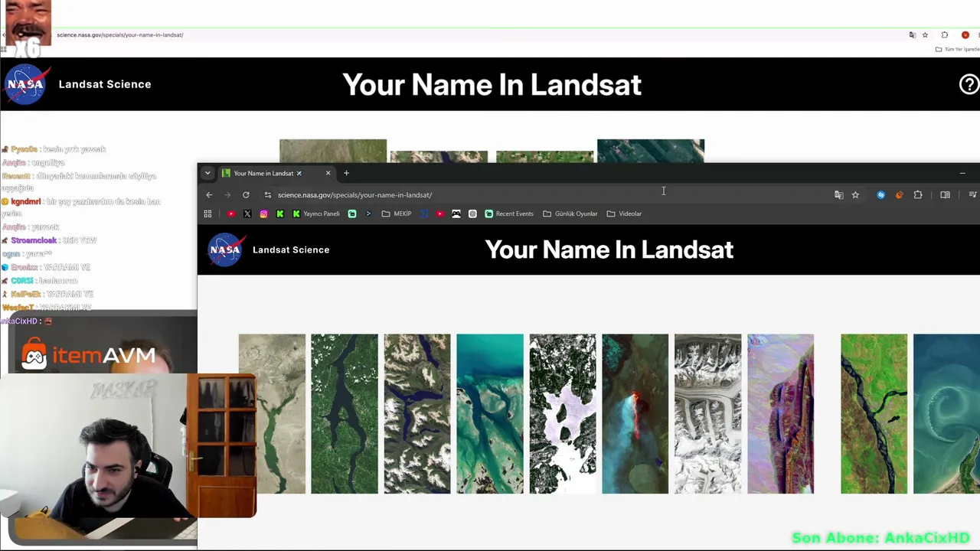Open the help question mark in background window
Image resolution: width=980 pixels, height=551 pixels.
(969, 84)
